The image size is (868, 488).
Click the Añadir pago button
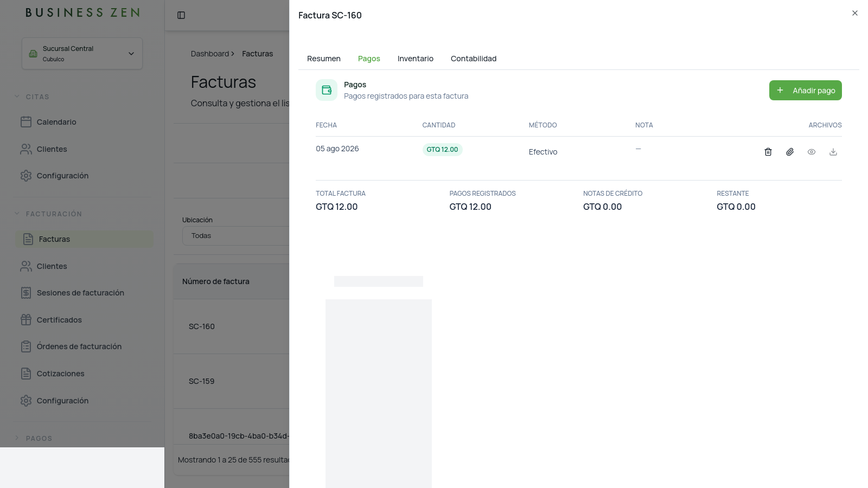coord(806,91)
